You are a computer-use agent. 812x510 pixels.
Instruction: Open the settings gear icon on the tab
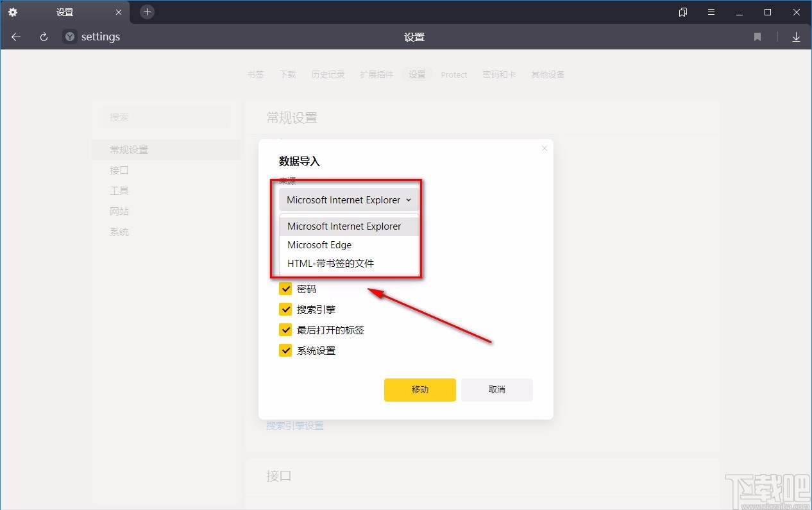point(12,12)
